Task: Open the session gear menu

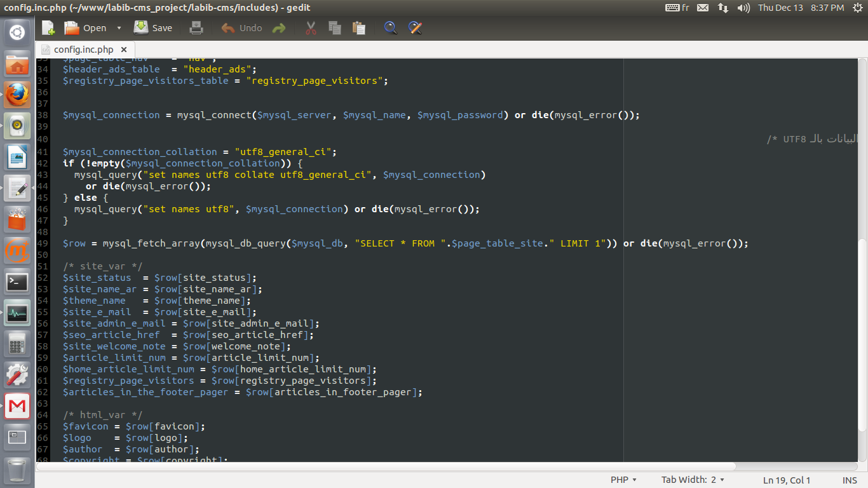Action: [857, 8]
